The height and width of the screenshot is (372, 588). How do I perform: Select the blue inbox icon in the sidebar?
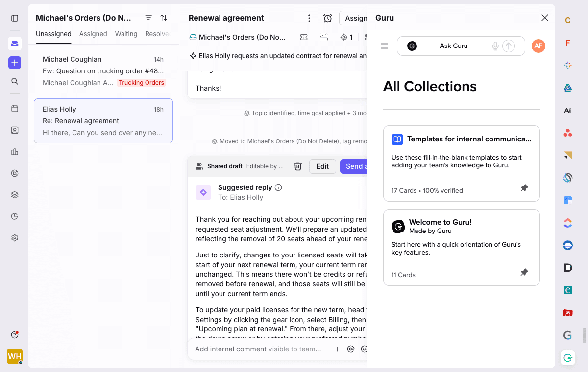(14, 43)
